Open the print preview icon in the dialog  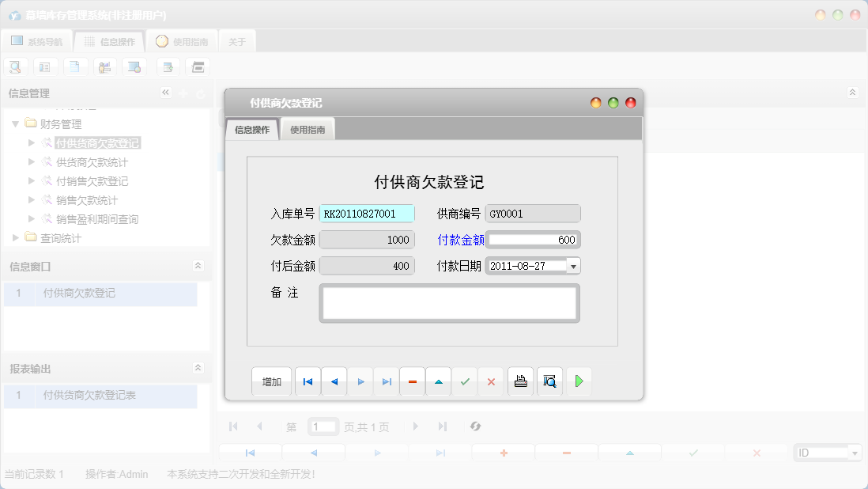[549, 381]
